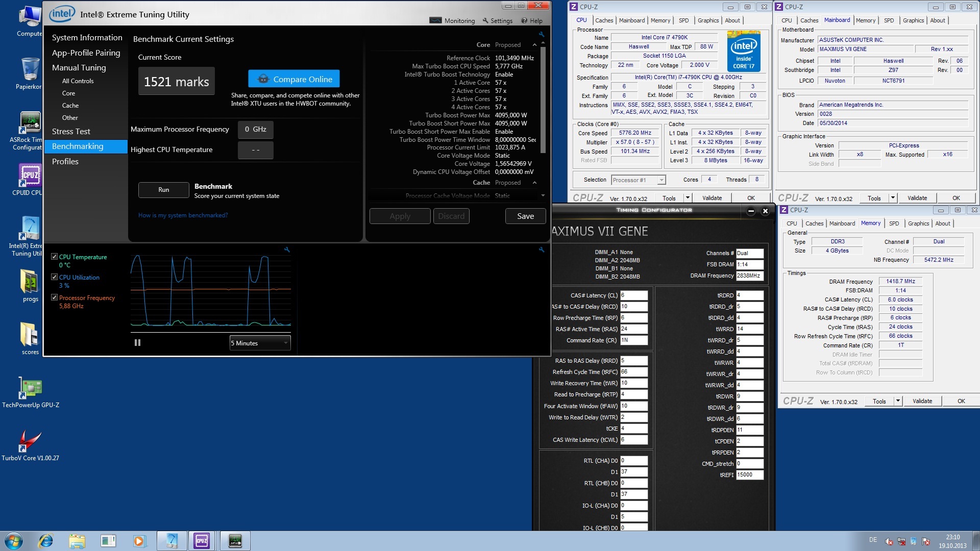Open Windows Start menu
Viewport: 980px width, 551px height.
14,541
